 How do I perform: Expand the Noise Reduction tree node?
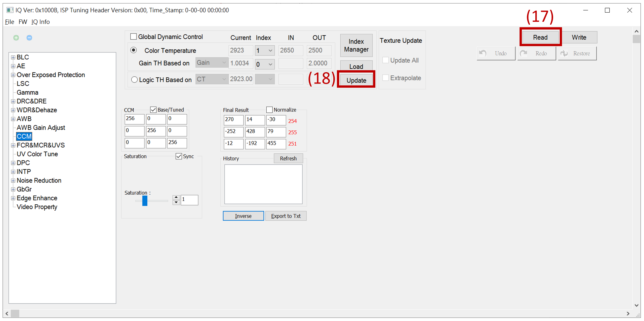point(13,181)
